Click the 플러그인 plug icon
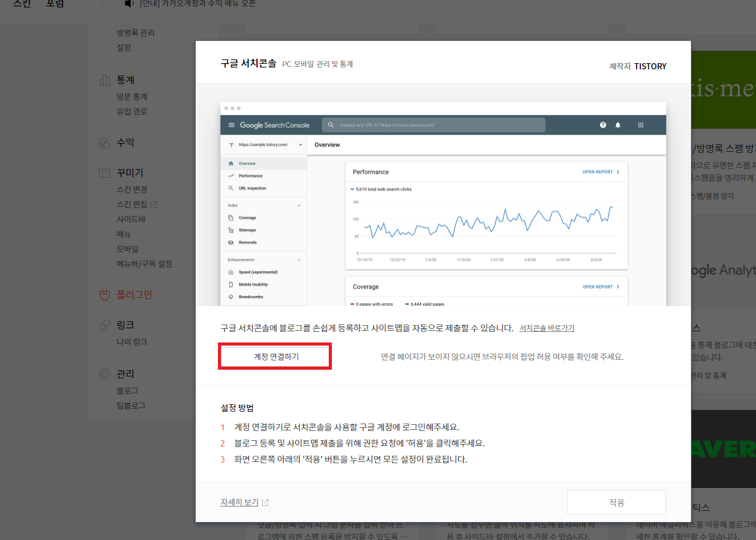Image resolution: width=756 pixels, height=540 pixels. [x=105, y=295]
